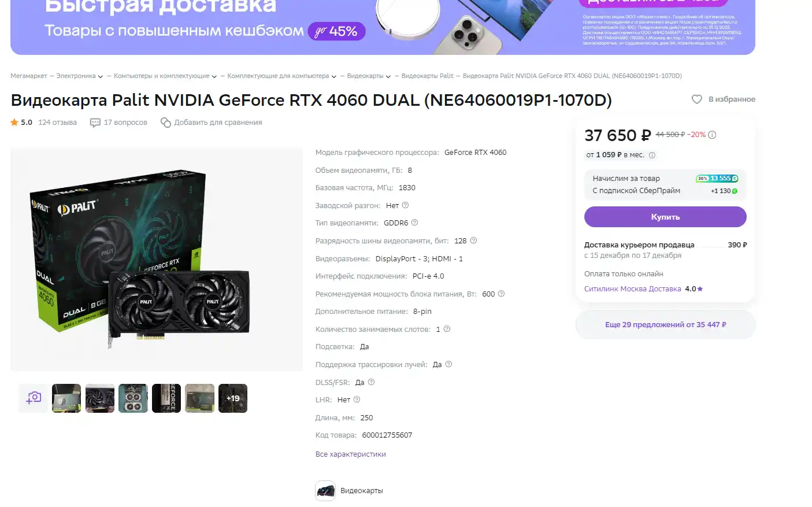Go to Мегамаркет breadcrumb home link

coord(29,76)
